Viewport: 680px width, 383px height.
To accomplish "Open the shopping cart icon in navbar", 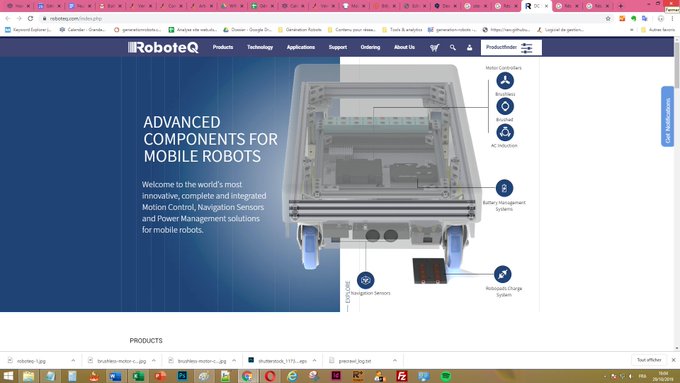I will click(x=434, y=48).
